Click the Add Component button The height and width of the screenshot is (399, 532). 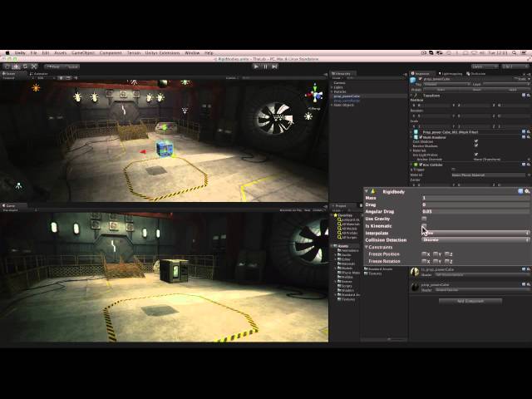(x=470, y=301)
